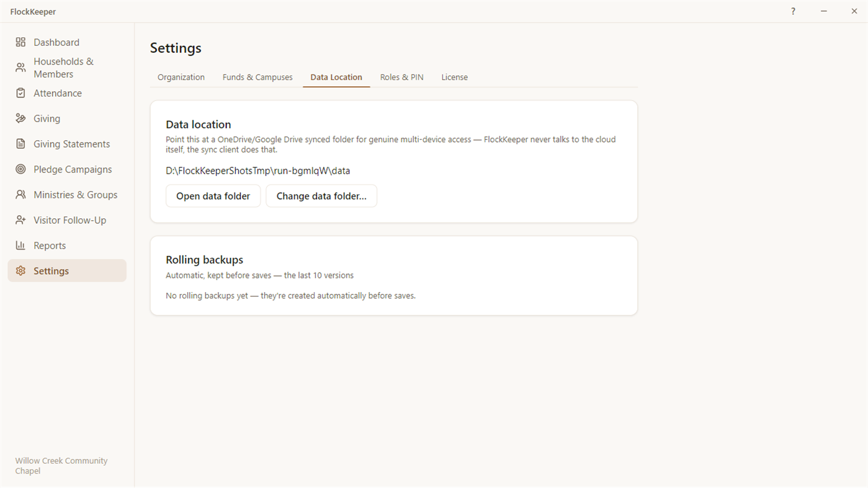The width and height of the screenshot is (868, 488).
Task: Navigate to Households & Members
Action: (x=67, y=68)
